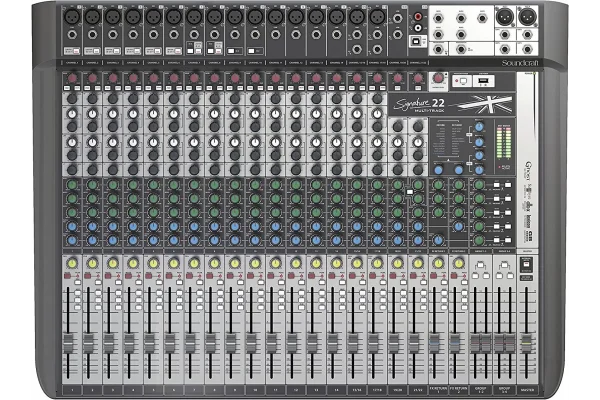
Task: Toggle the red mute button on channel 9
Action: click(230, 276)
